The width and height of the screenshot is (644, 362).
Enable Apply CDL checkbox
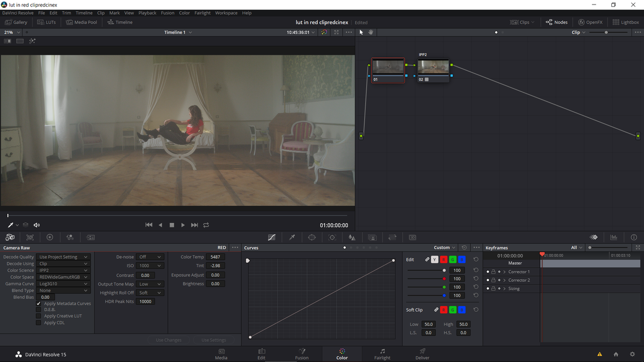(38, 323)
